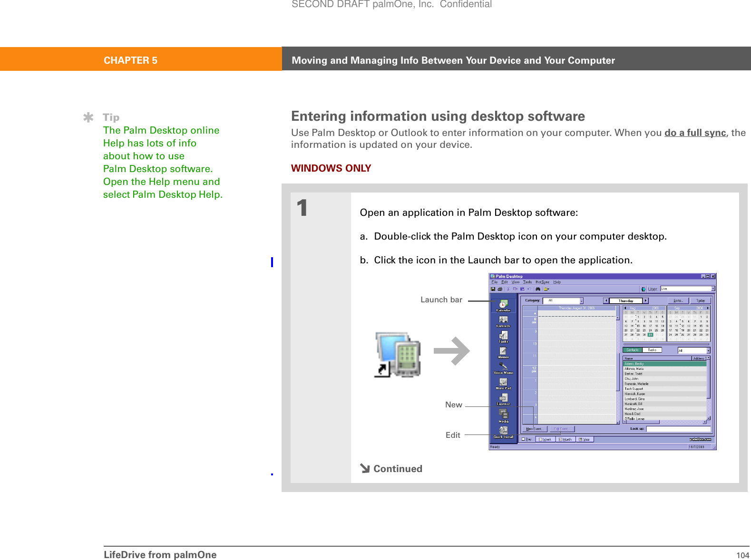Viewport: 751px width, 560px height.
Task: Click the user icon beside User label
Action: pyautogui.click(x=644, y=289)
